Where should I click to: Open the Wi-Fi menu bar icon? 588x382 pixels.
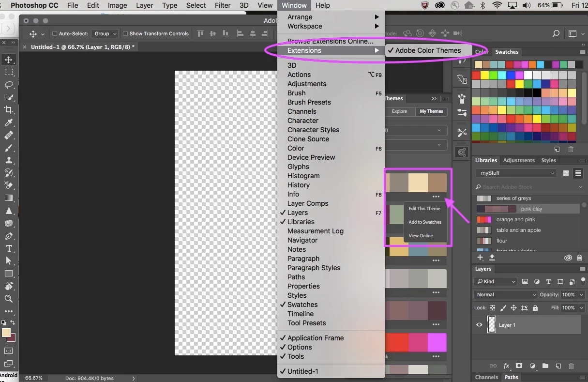pos(497,5)
